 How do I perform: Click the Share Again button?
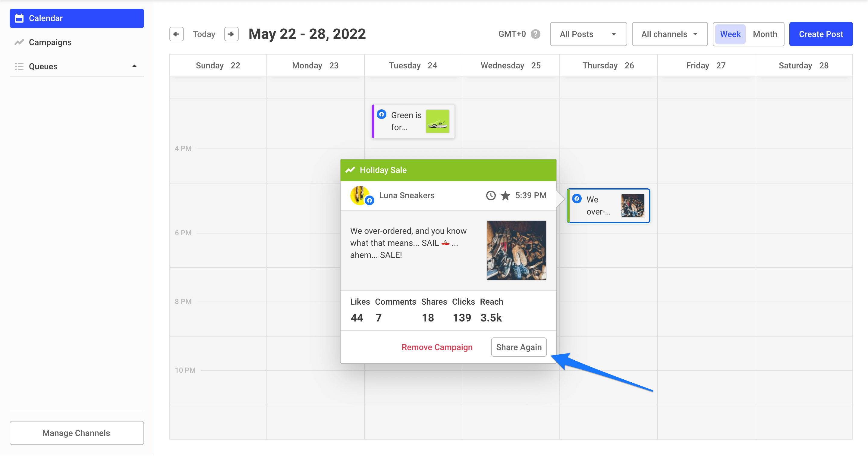[519, 347]
